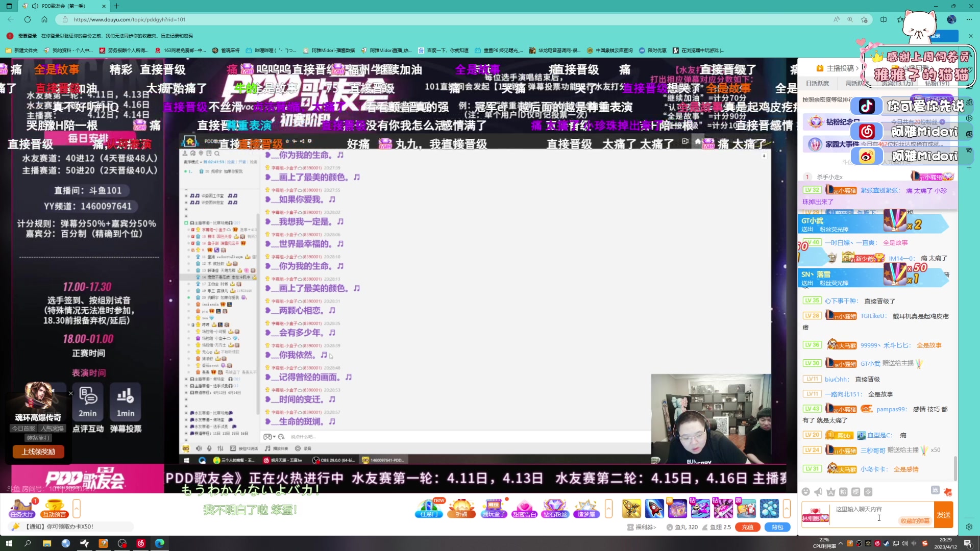
Task: Open the Weibo icon beside 阿雅Midori
Action: [868, 156]
